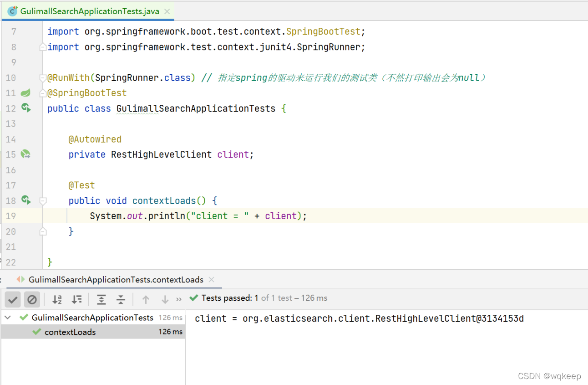Show more run toolbar actions chevrons
588x385 pixels.
click(x=179, y=299)
